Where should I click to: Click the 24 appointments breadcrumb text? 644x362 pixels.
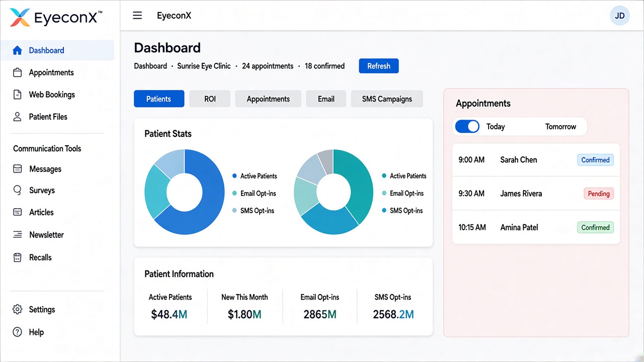(268, 66)
